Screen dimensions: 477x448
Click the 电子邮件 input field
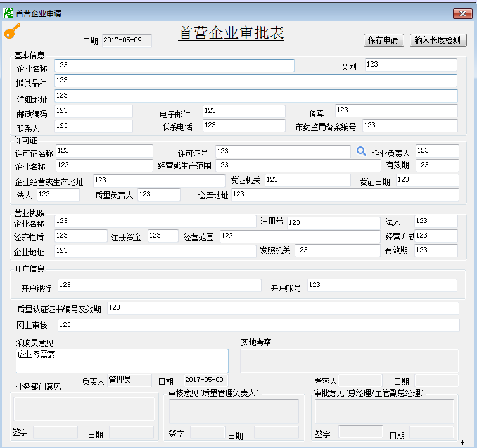tap(244, 111)
